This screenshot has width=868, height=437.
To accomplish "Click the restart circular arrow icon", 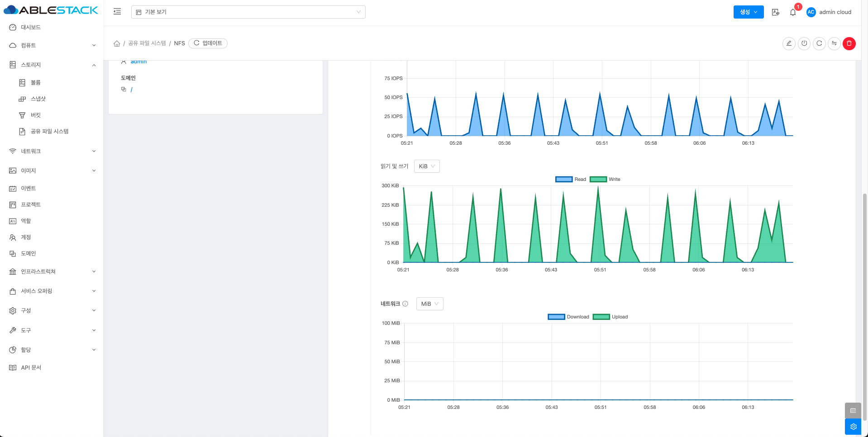I will coord(819,43).
